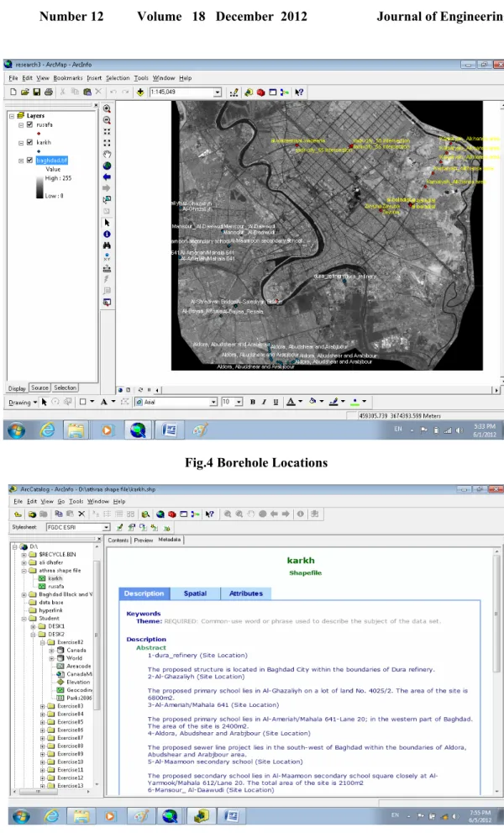Click the Delete X icon in ArcCatalog toolbar
This screenshot has width=504, height=833.
coord(81,514)
